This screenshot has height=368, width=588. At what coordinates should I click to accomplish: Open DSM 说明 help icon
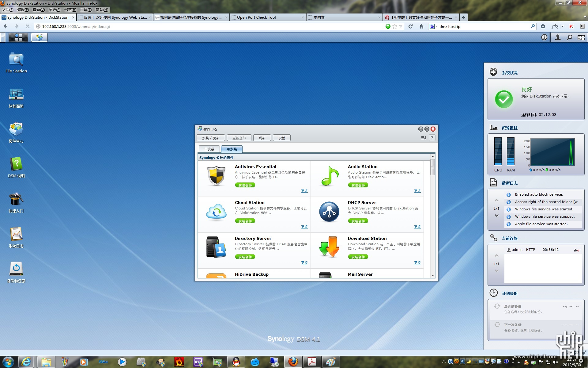(x=16, y=168)
